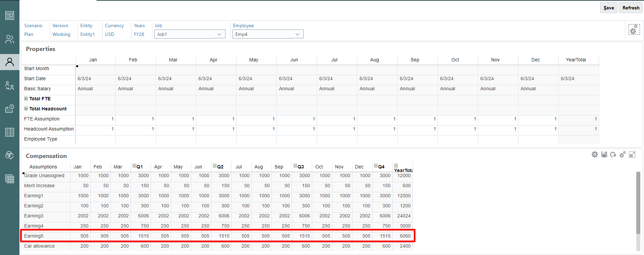Click the Save button
This screenshot has height=255, width=644.
(x=609, y=8)
